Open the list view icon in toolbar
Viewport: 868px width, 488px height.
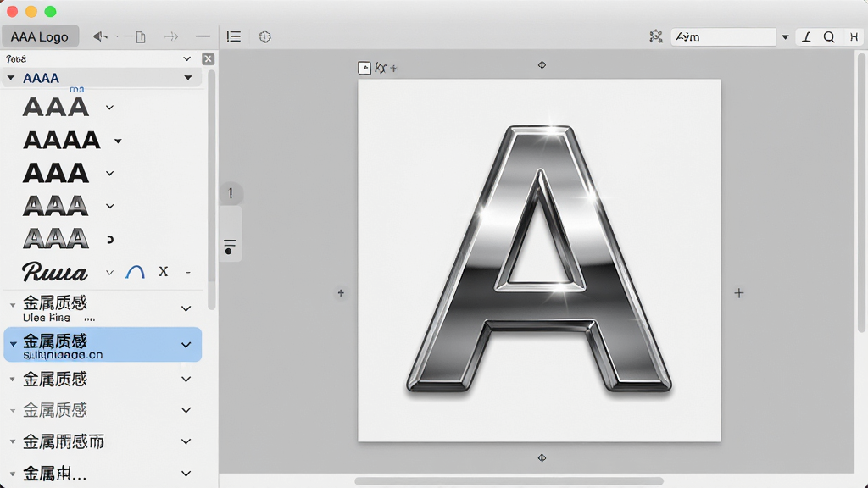click(x=234, y=36)
